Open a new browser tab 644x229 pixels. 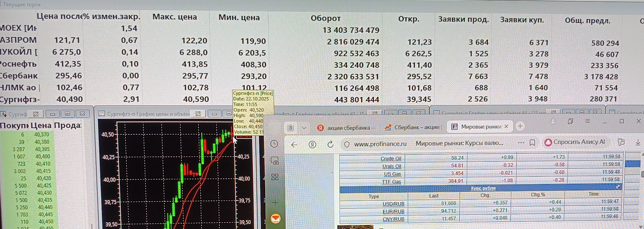[x=520, y=126]
